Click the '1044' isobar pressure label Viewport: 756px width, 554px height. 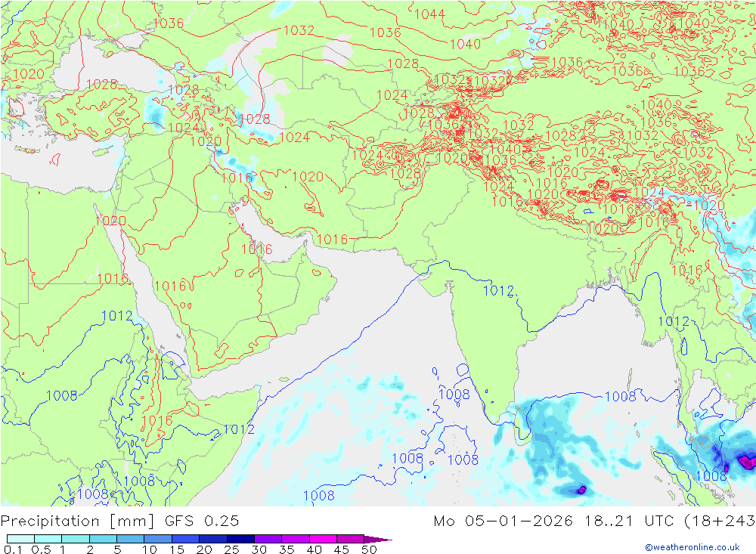click(x=429, y=14)
